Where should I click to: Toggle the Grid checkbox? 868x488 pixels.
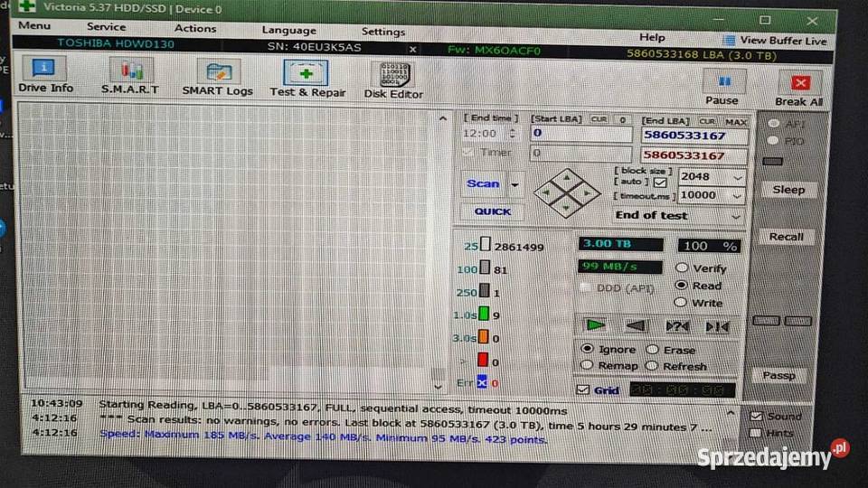[583, 390]
